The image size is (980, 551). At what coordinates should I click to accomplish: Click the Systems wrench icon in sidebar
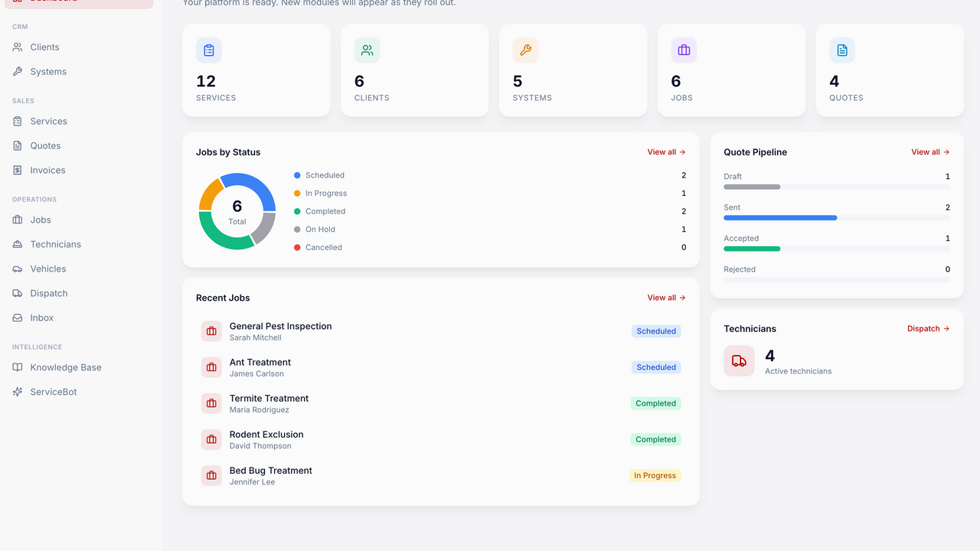pyautogui.click(x=18, y=72)
